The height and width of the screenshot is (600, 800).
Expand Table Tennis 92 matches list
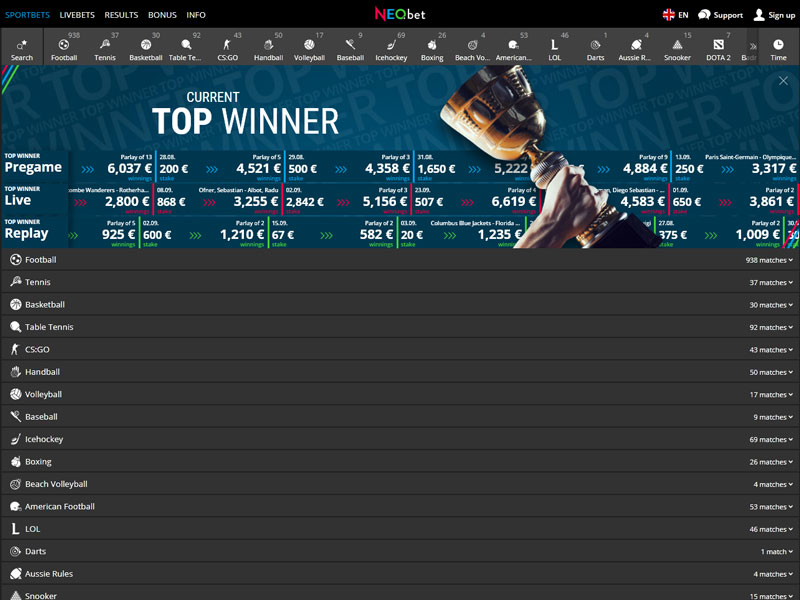(771, 328)
